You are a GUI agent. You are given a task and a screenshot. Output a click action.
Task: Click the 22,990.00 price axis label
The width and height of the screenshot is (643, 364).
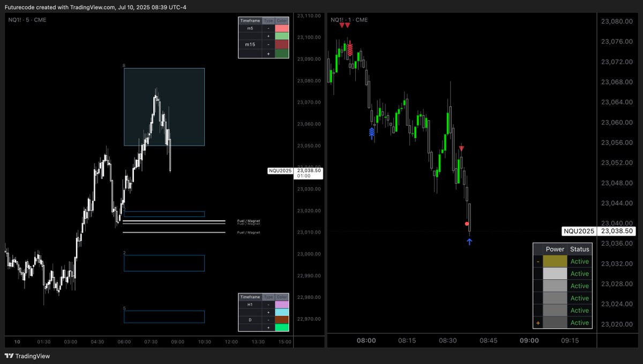click(x=309, y=276)
